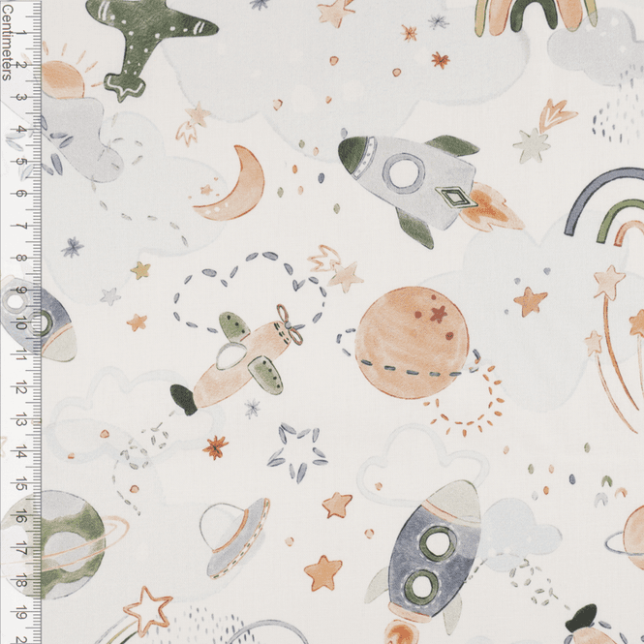This screenshot has width=644, height=644.
Task: Click the blue and green rainbow arcs
Action: point(603,205)
